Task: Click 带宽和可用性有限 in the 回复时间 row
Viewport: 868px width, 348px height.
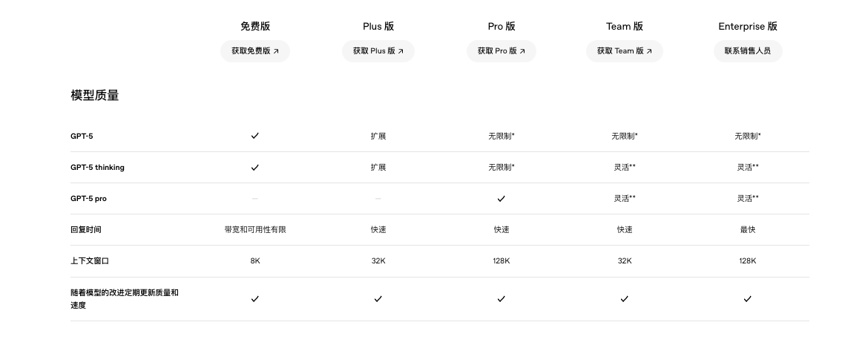Action: (x=254, y=230)
